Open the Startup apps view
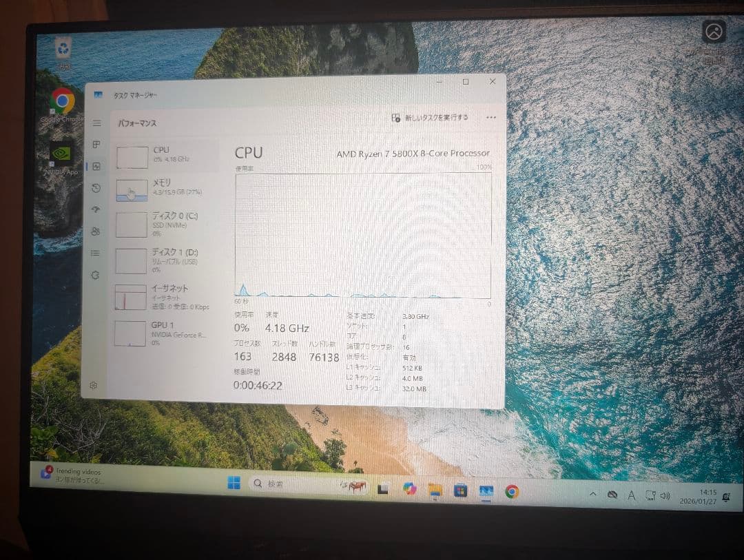The width and height of the screenshot is (744, 560). click(x=95, y=209)
